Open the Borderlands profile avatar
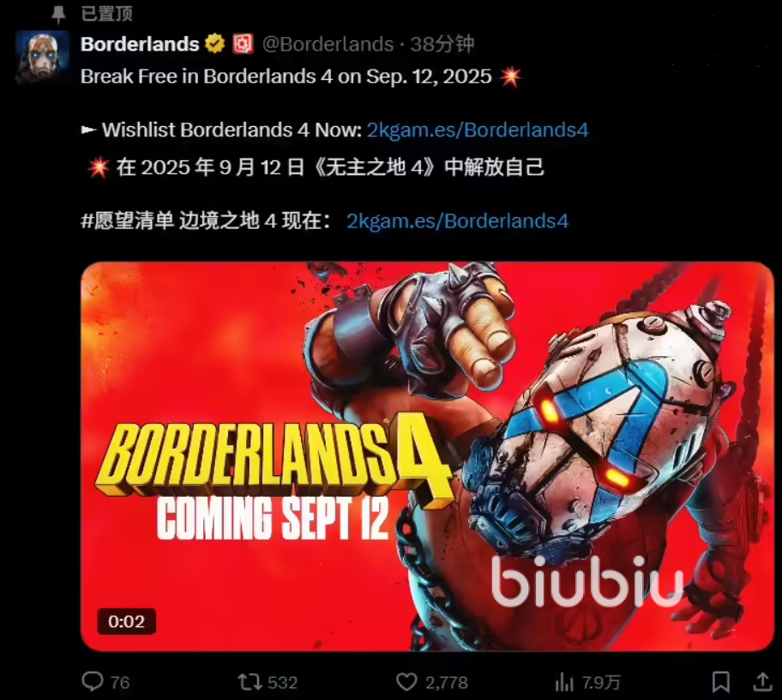Screen dimensions: 782x700 click(42, 57)
